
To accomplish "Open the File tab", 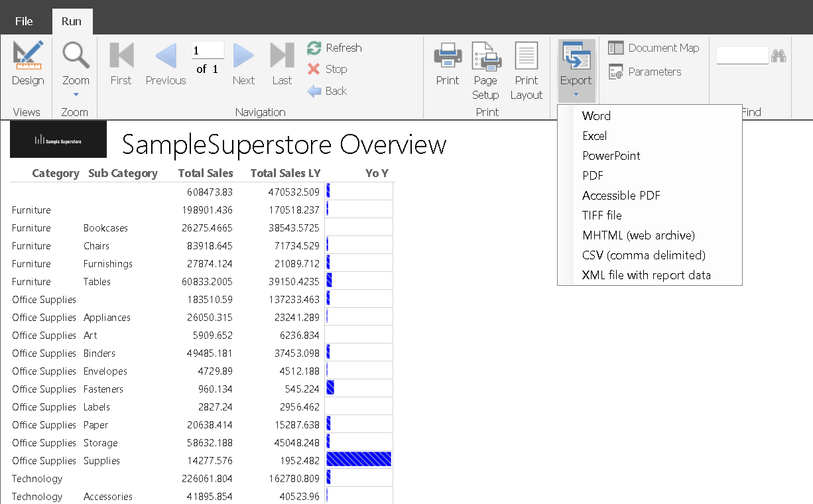I will pyautogui.click(x=24, y=21).
